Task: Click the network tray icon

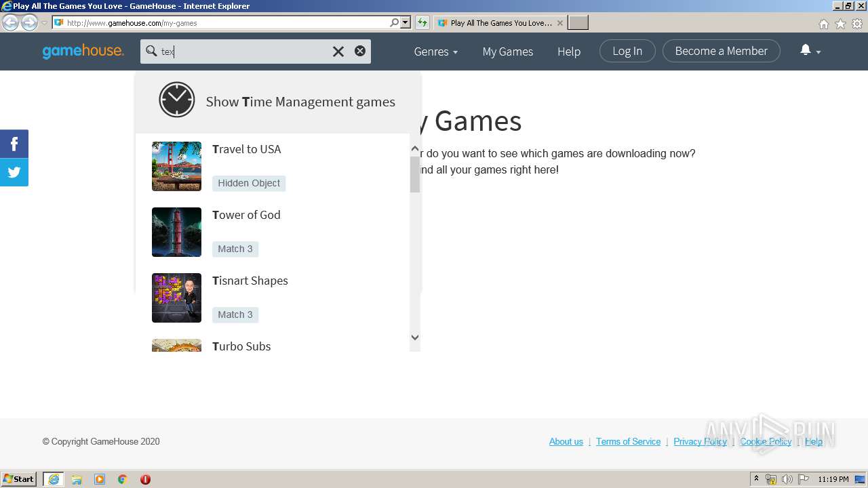Action: [771, 479]
